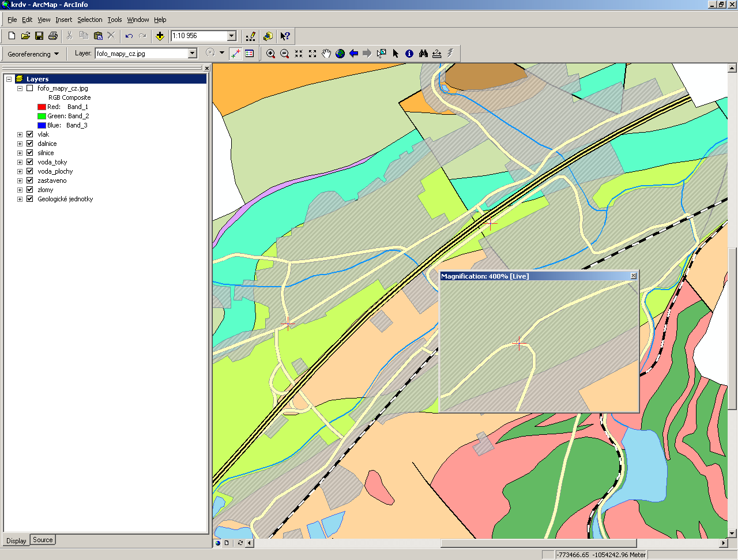Click the What's This help icon
The height and width of the screenshot is (560, 738).
click(285, 36)
